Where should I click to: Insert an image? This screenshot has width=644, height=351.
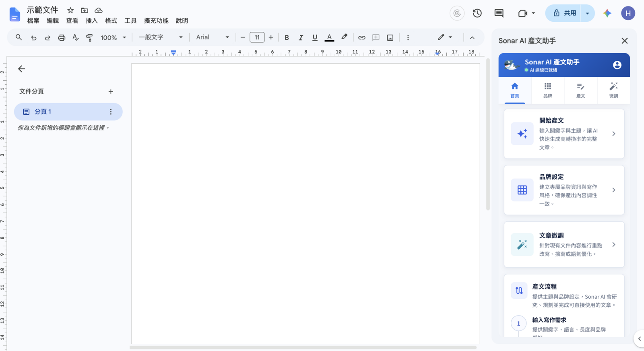(x=390, y=37)
